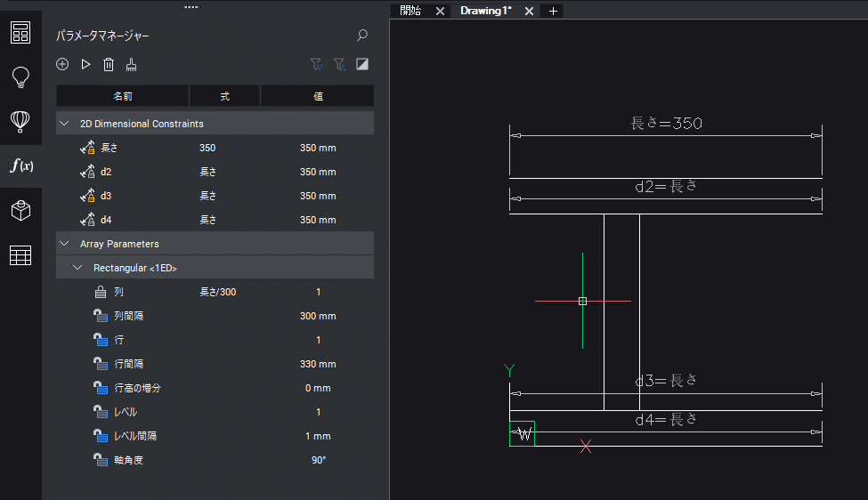Click the play/animate parameter icon
Screen dimensions: 868x500
point(85,64)
